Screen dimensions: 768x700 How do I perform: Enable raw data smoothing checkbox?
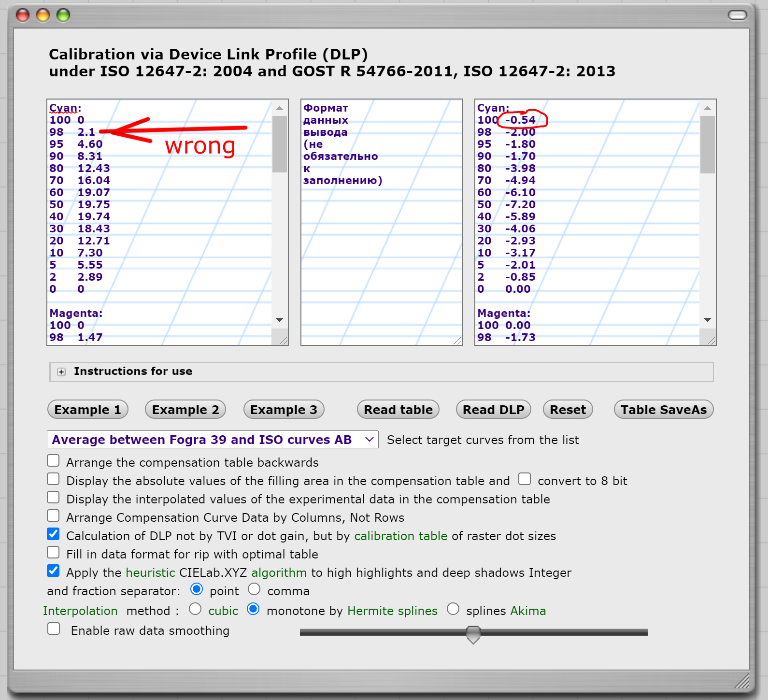(54, 629)
